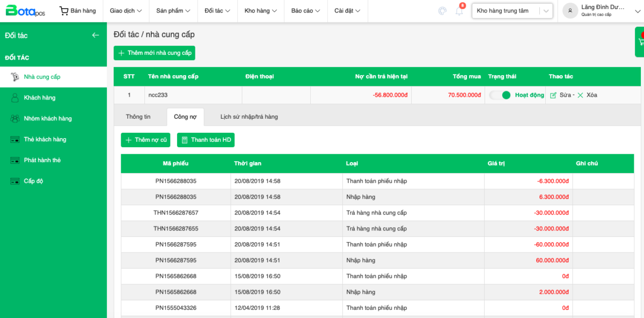Select Thẻ khách hàng sidebar item

pyautogui.click(x=45, y=140)
